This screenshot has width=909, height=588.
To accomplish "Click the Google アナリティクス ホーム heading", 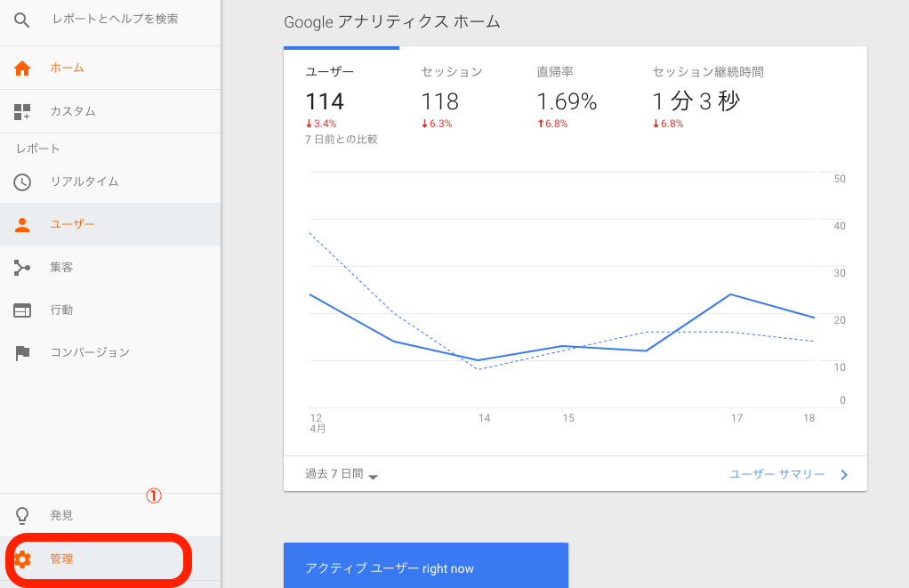I will tap(392, 22).
